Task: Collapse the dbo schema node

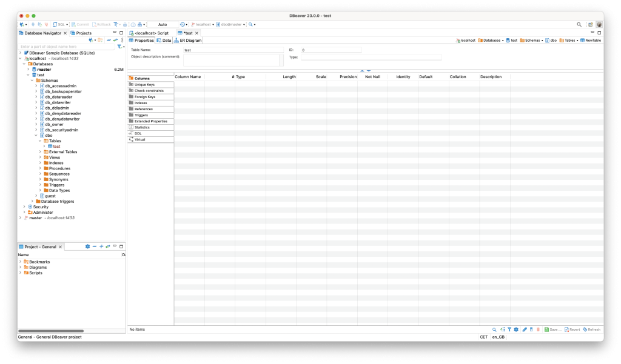Action: [36, 136]
